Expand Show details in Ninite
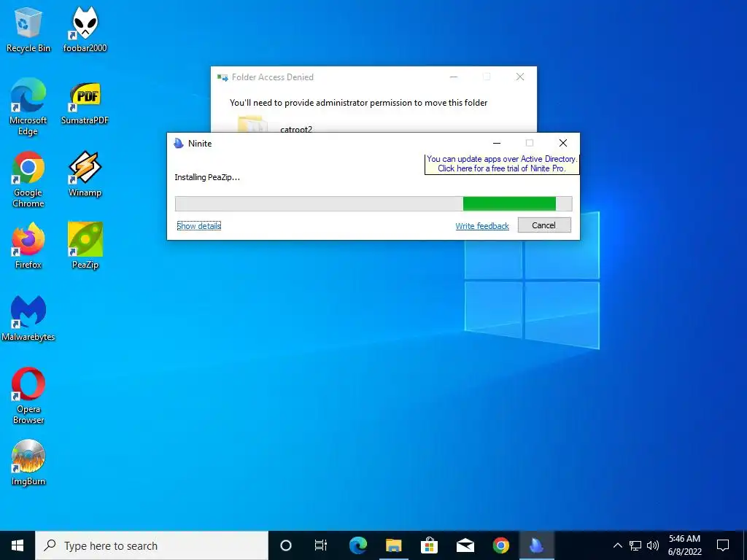The height and width of the screenshot is (560, 747). click(x=198, y=226)
